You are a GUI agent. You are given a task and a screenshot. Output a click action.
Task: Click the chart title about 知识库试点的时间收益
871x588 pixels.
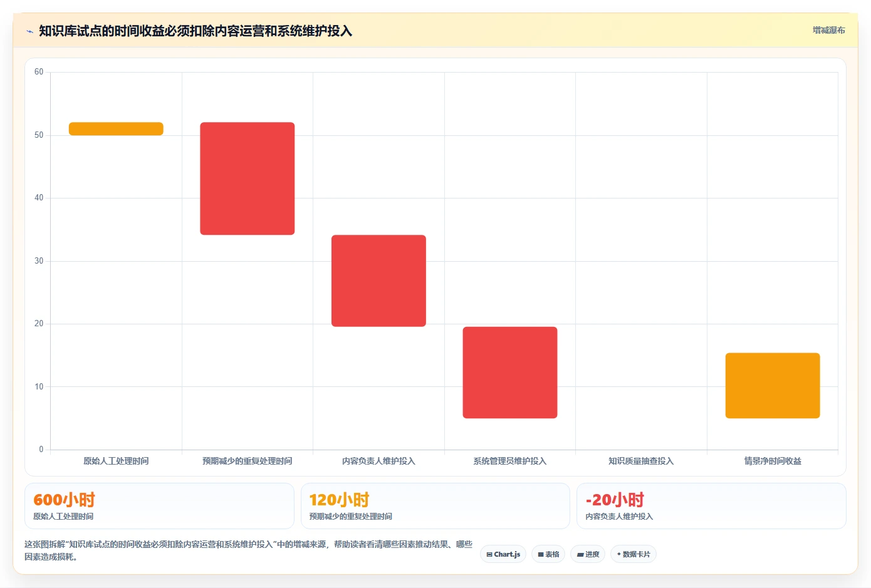click(196, 31)
